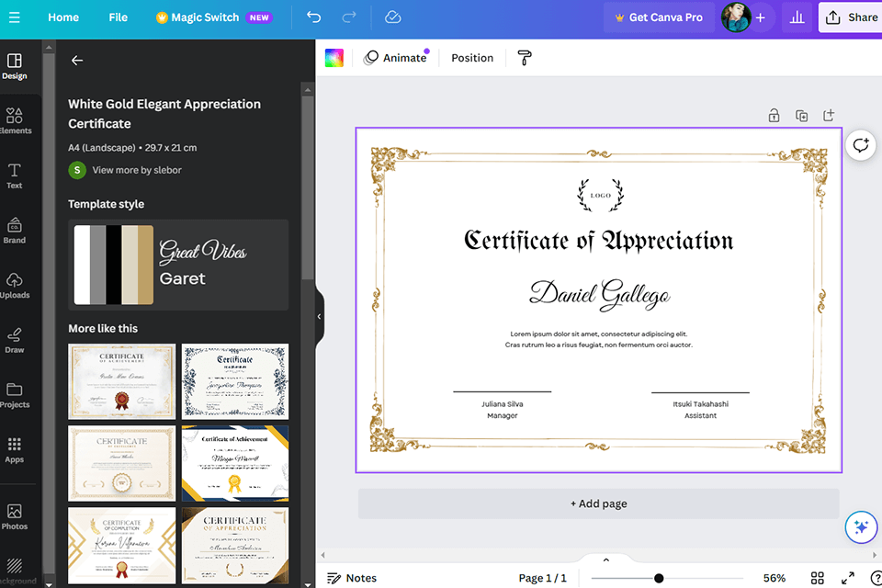Viewport: 882px width, 588px height.
Task: Click the Manager title text
Action: pyautogui.click(x=502, y=415)
